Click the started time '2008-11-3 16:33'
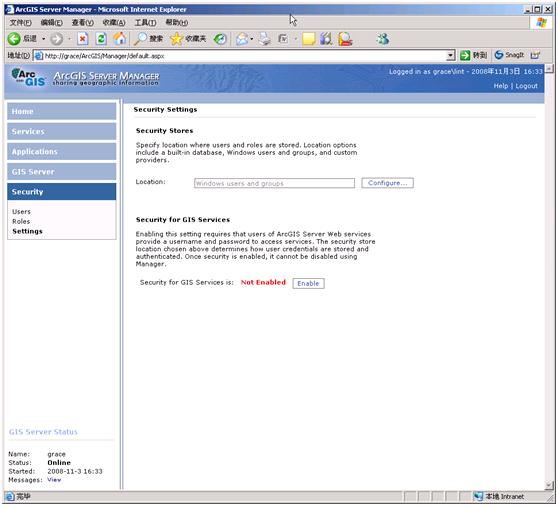Screen dimensions: 558x507 (75, 471)
